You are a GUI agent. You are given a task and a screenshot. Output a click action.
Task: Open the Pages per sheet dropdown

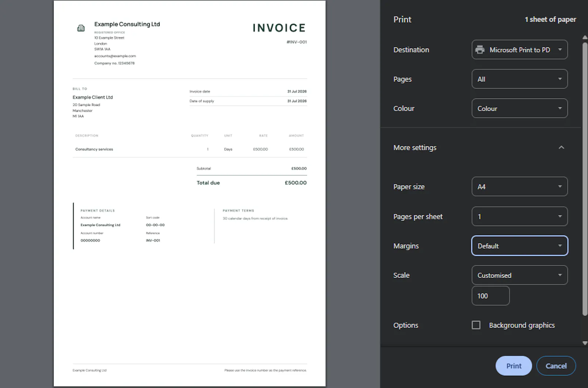[520, 216]
